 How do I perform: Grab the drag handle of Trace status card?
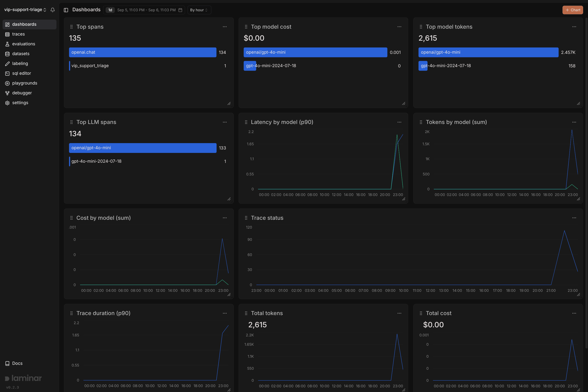click(246, 218)
